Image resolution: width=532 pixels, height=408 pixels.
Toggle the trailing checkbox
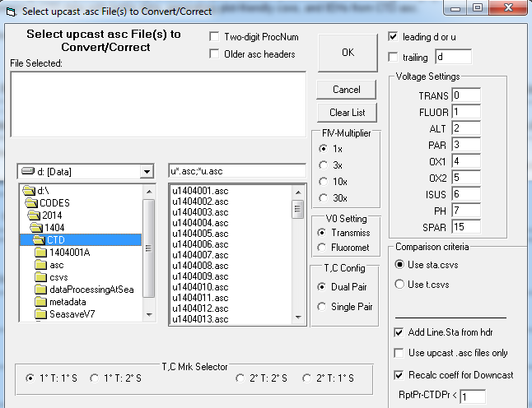tap(394, 57)
